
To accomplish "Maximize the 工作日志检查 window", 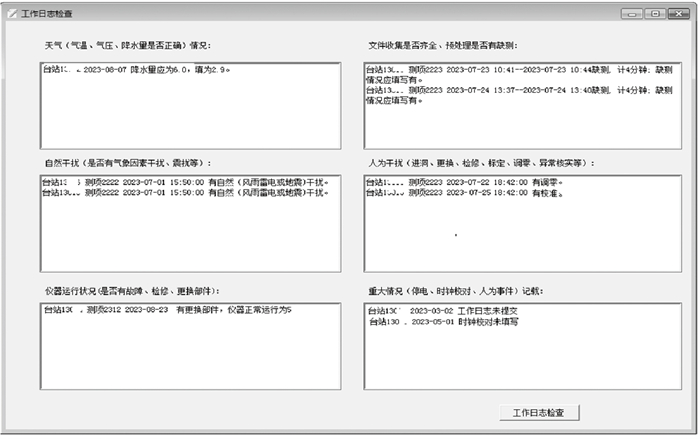I will click(656, 13).
